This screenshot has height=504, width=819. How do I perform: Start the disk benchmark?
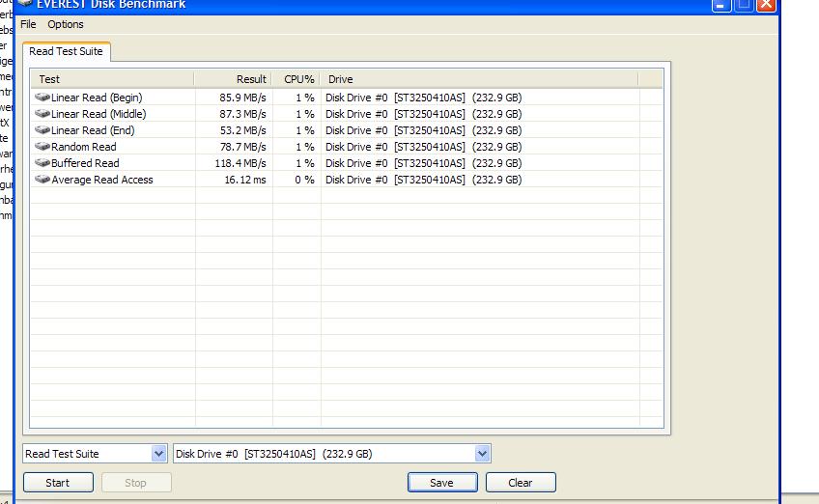[x=58, y=483]
